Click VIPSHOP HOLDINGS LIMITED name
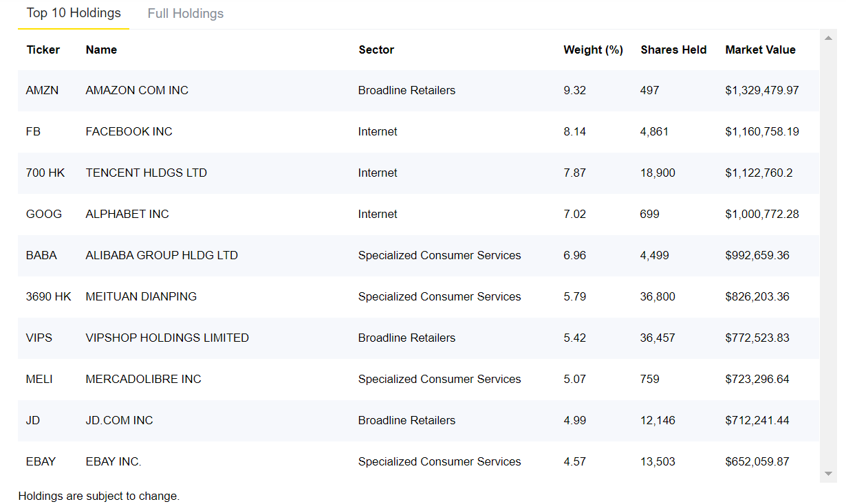The height and width of the screenshot is (504, 846). 167,338
